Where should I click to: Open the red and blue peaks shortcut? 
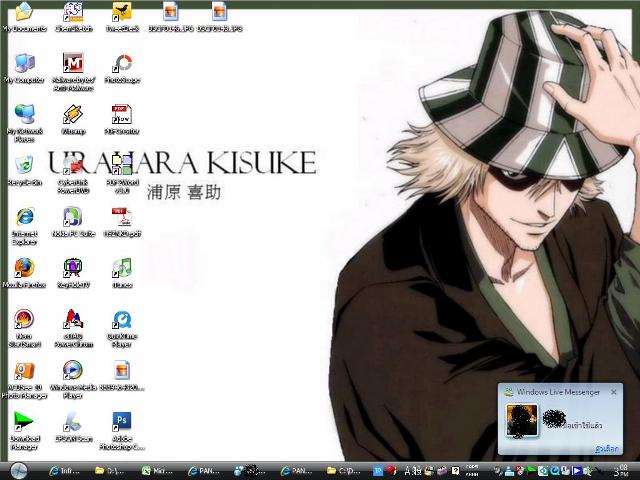73,328
